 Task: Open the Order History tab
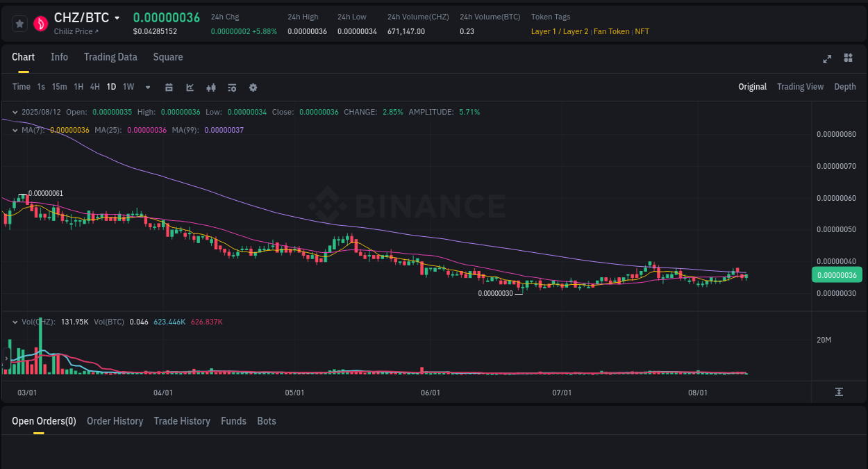click(x=115, y=421)
